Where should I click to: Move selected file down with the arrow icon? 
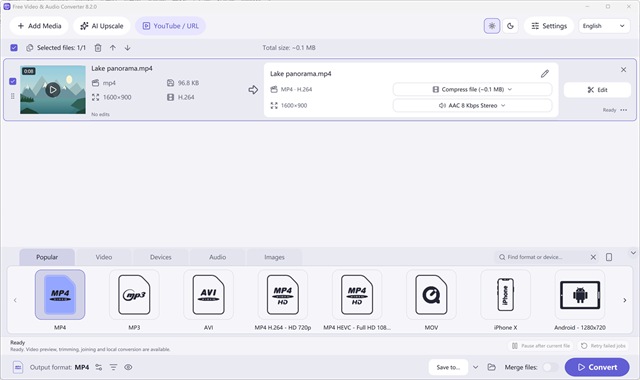click(127, 48)
